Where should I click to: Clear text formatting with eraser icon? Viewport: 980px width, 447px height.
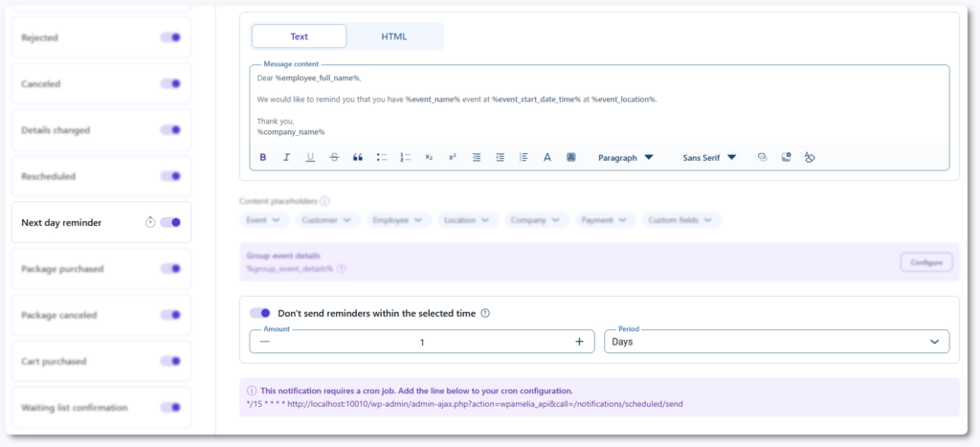pos(810,158)
